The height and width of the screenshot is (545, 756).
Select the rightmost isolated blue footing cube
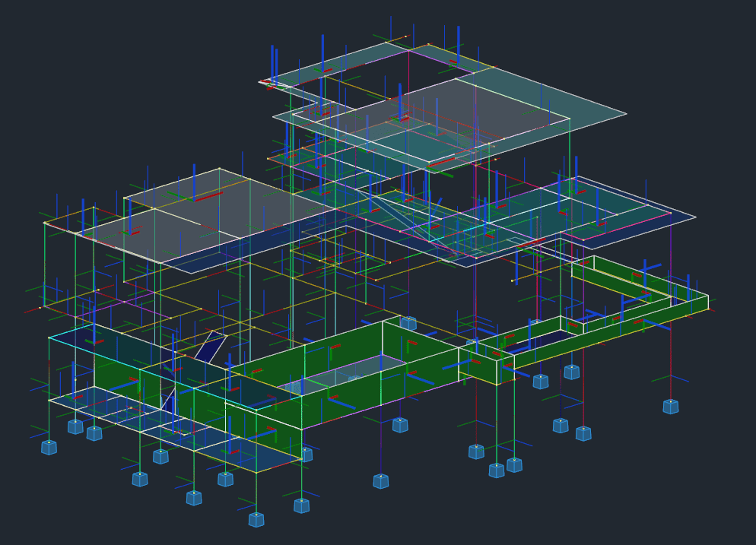(671, 407)
